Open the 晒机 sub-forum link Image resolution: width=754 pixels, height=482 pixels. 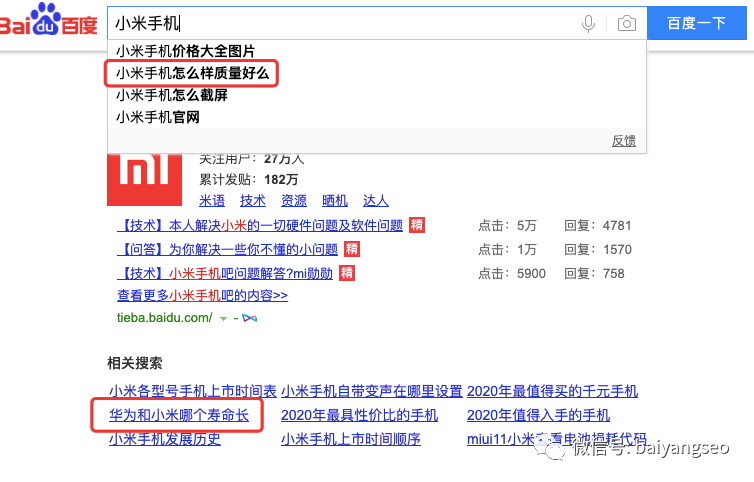(335, 201)
